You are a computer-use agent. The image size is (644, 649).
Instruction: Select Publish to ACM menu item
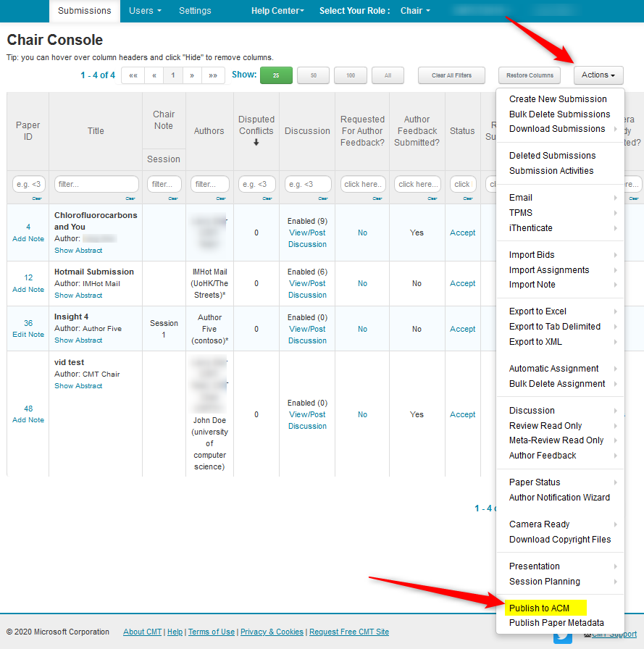(x=539, y=608)
